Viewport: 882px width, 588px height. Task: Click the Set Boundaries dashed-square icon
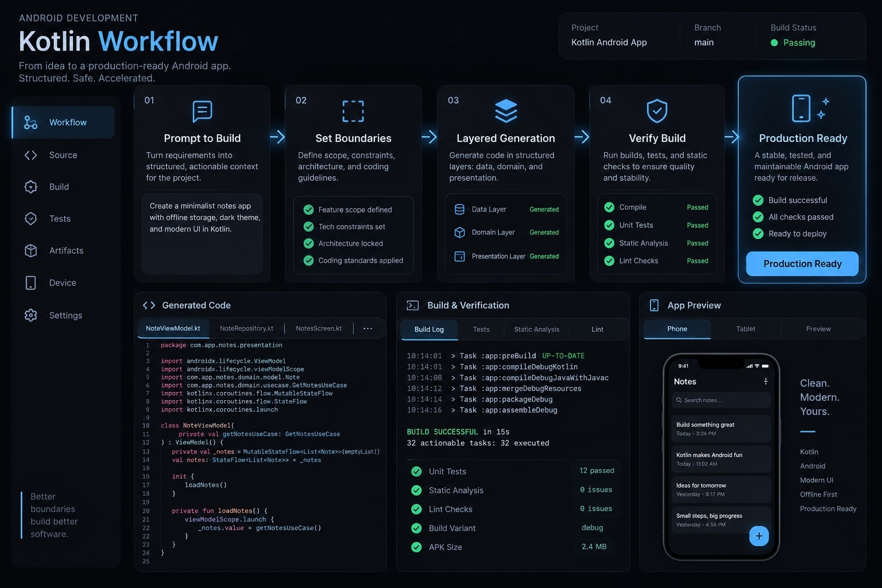coord(353,111)
